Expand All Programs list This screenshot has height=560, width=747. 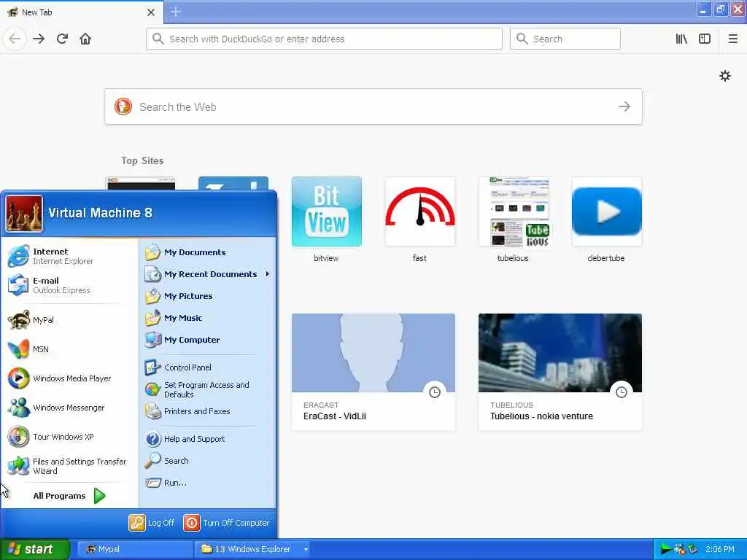[69, 496]
